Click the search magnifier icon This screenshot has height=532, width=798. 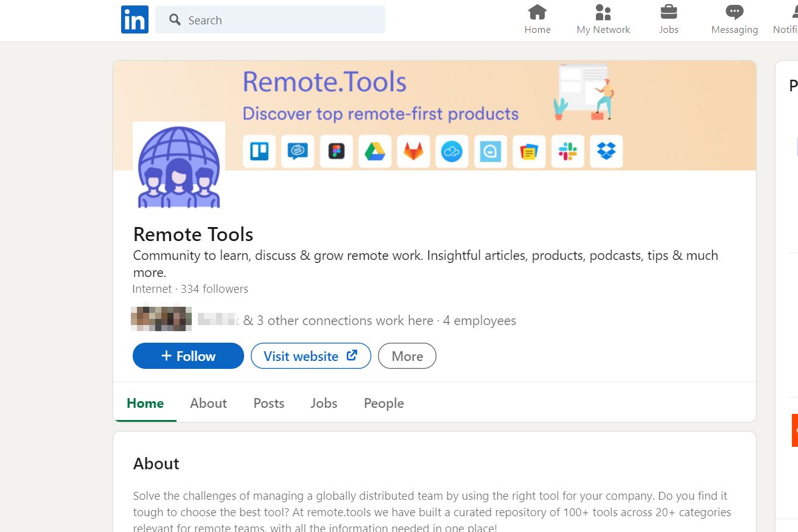click(175, 20)
